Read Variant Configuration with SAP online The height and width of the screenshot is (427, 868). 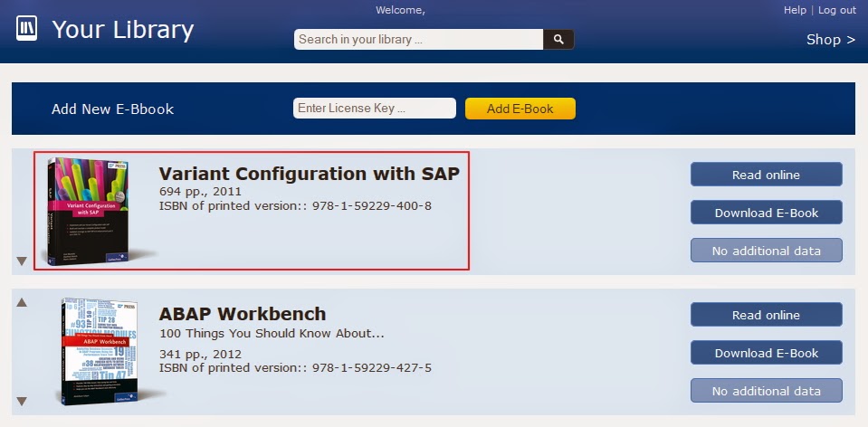click(x=766, y=175)
